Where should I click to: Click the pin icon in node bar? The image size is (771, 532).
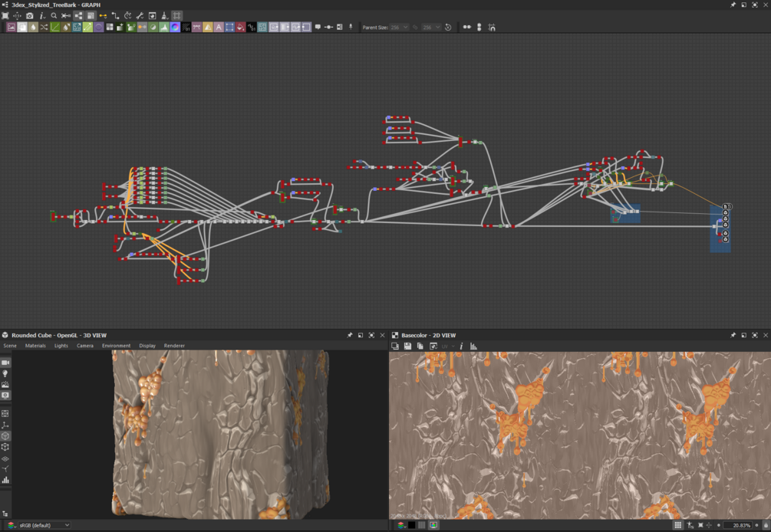351,27
